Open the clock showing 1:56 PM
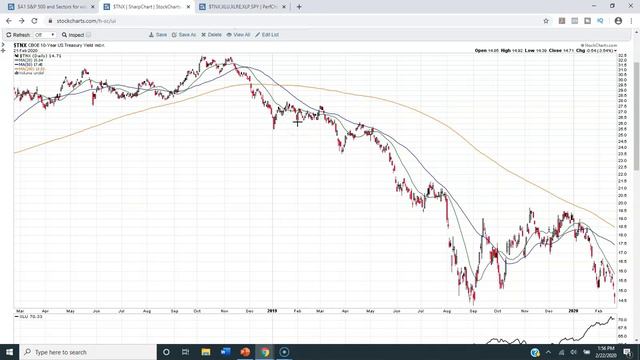The image size is (640, 360). tap(606, 352)
